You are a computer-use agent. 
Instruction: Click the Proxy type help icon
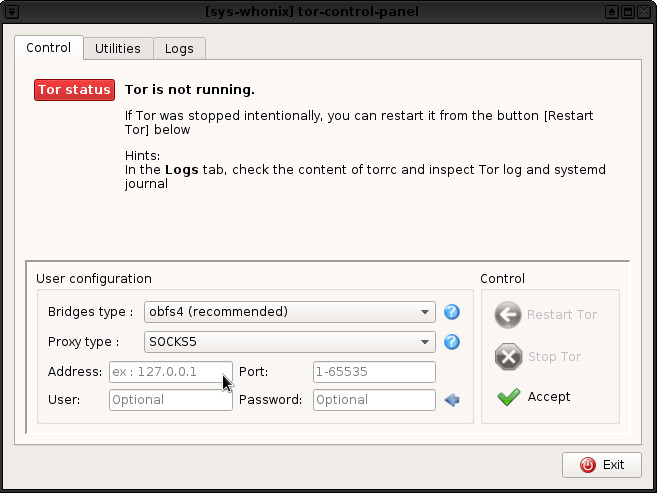pyautogui.click(x=451, y=342)
